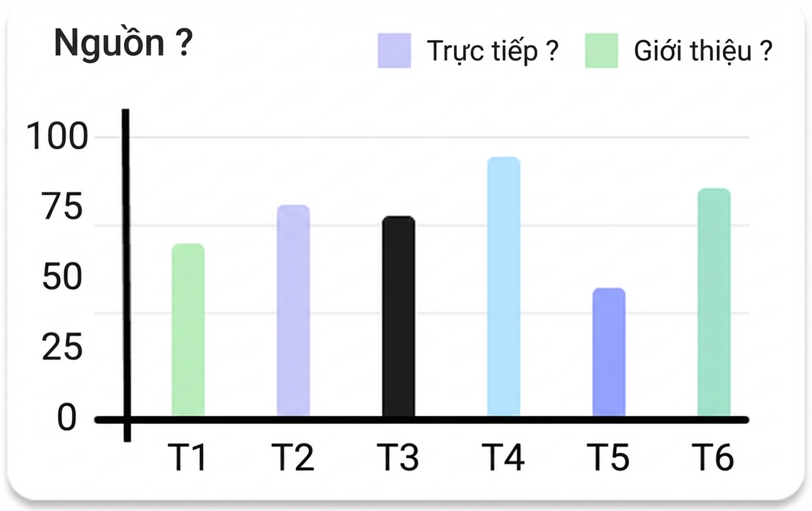Click the T5 axis label
Image resolution: width=812 pixels, height=511 pixels.
tap(608, 457)
